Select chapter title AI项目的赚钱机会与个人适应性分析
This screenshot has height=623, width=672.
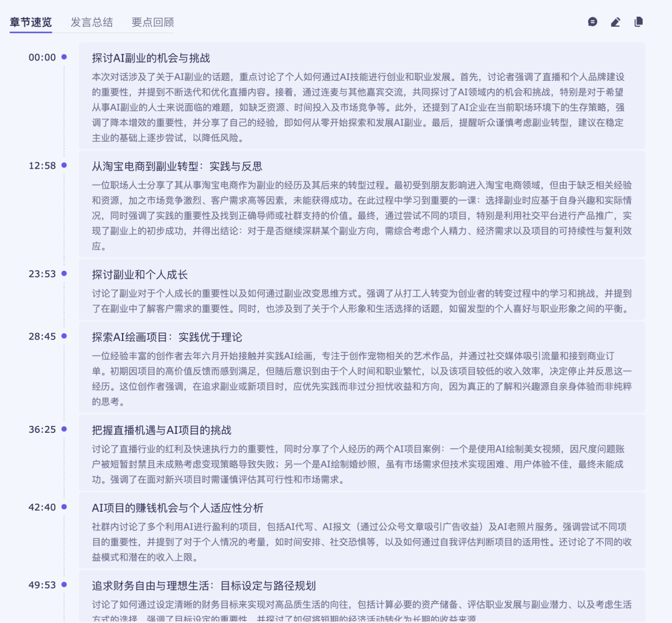point(177,508)
